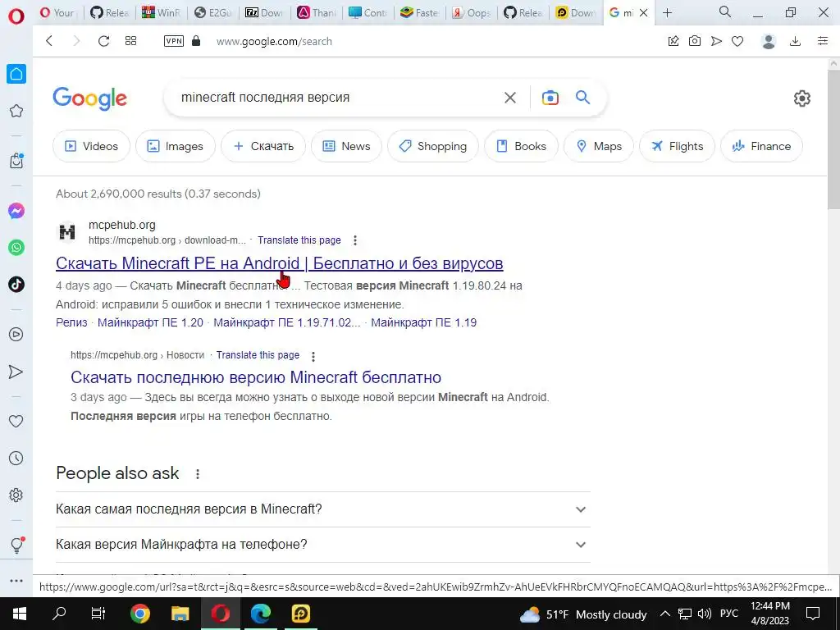The width and height of the screenshot is (840, 630).
Task: Click the padlock site security icon
Action: coord(196,41)
